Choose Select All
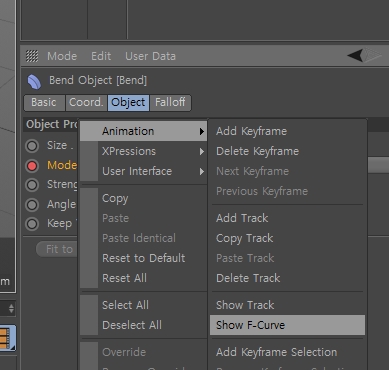Image resolution: width=389 pixels, height=370 pixels. click(144, 305)
